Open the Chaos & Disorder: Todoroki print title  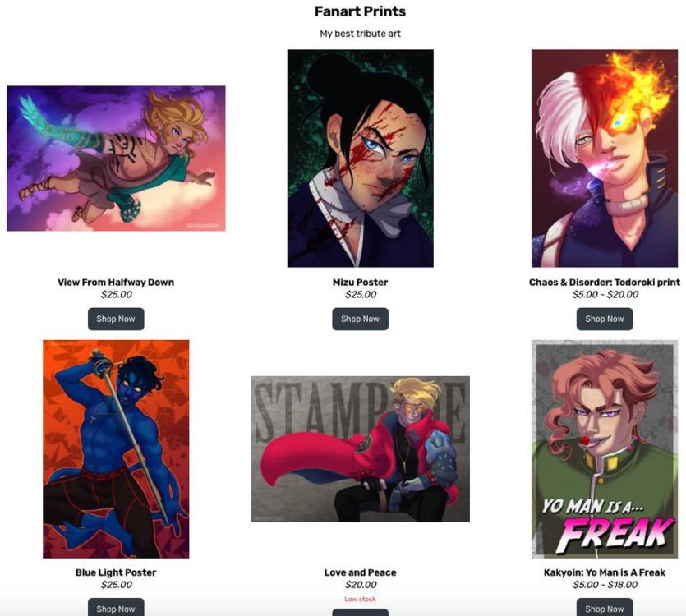click(605, 283)
